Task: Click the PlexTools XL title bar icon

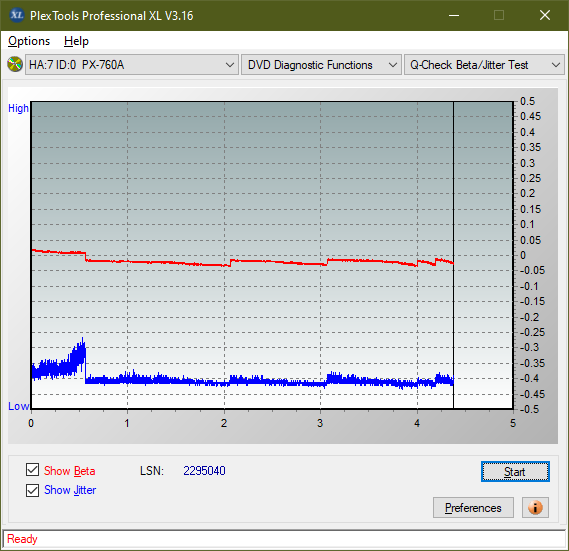Action: click(17, 15)
